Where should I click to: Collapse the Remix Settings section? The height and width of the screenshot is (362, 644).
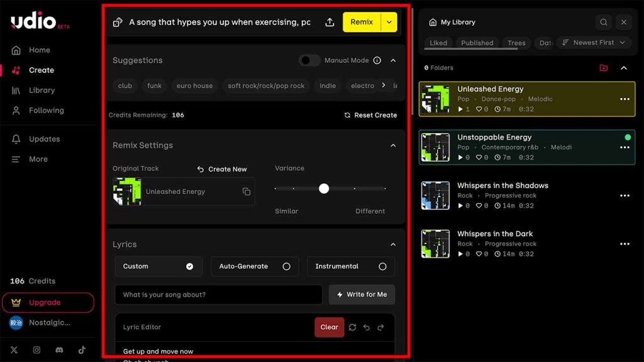pyautogui.click(x=393, y=145)
